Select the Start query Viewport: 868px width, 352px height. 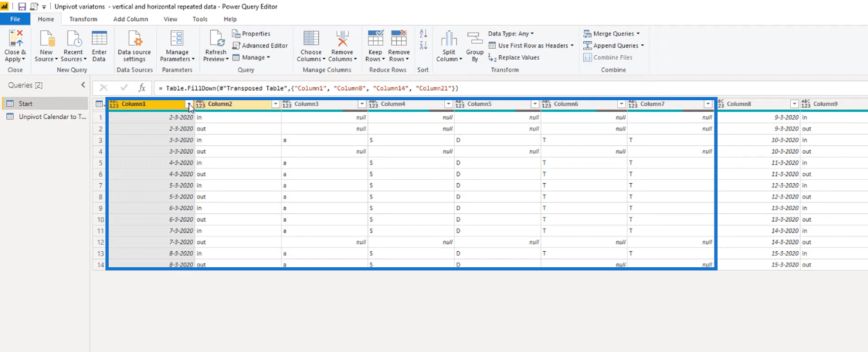tap(45, 103)
